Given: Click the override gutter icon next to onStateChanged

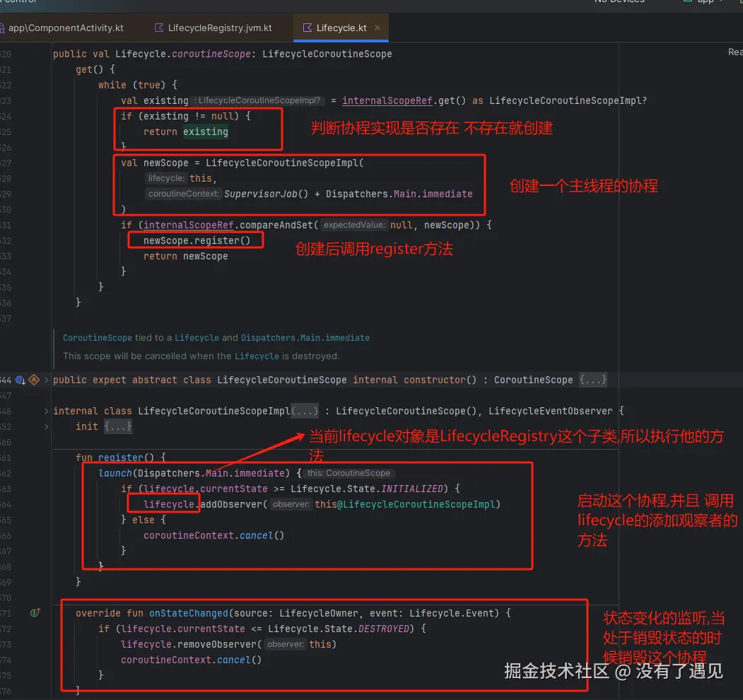Looking at the screenshot, I should click(35, 613).
